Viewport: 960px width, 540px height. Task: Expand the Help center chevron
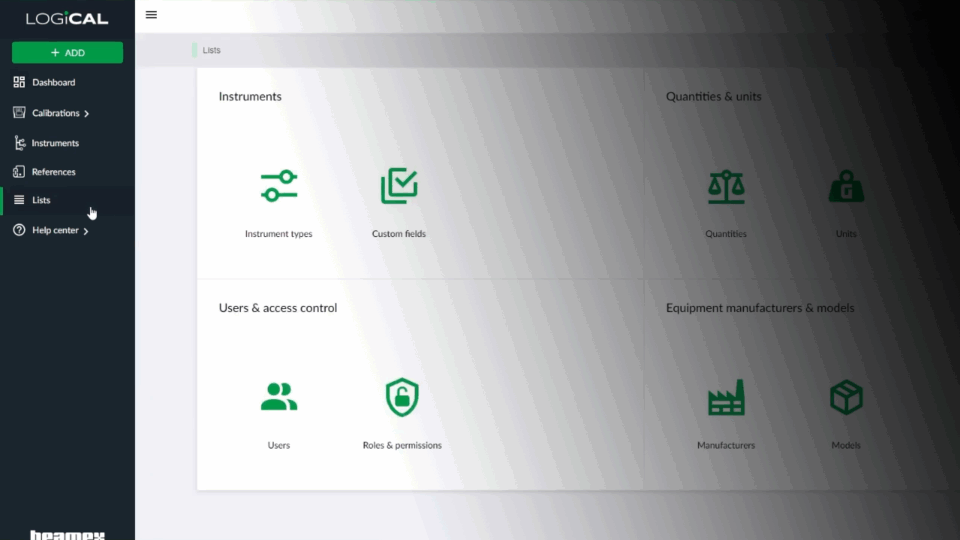click(86, 231)
